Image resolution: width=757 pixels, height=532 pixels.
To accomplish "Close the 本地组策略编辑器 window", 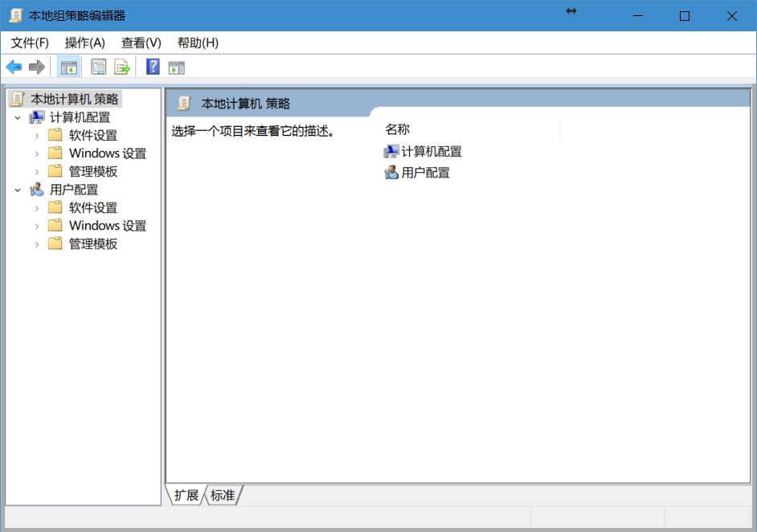I will pyautogui.click(x=731, y=16).
